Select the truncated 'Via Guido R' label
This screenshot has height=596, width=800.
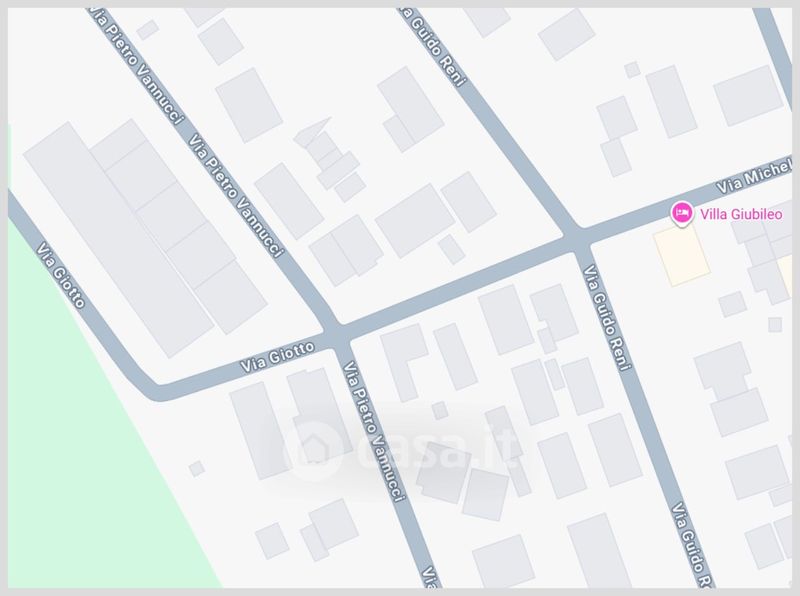pyautogui.click(x=692, y=545)
